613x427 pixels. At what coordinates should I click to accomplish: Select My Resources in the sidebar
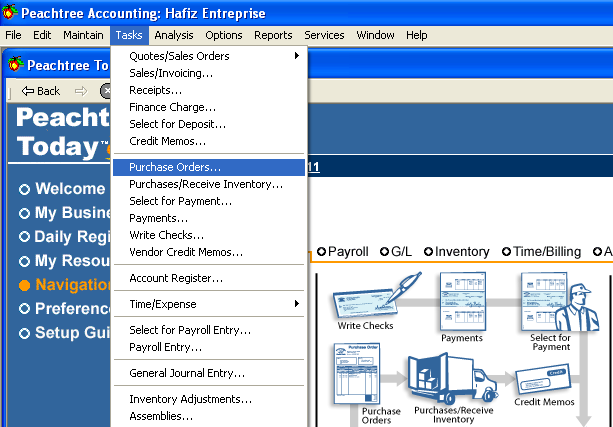[65, 261]
